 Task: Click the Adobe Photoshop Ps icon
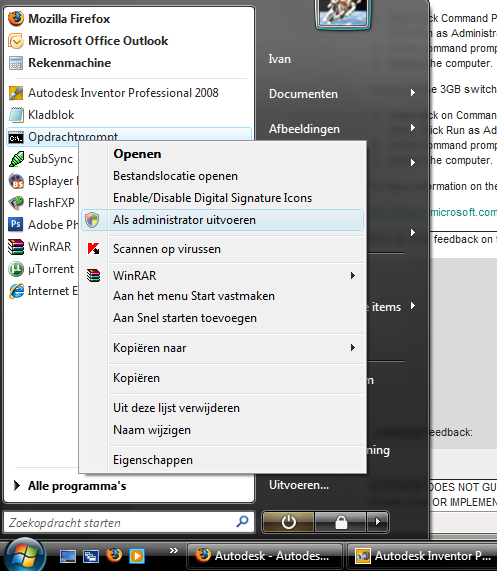tap(16, 225)
